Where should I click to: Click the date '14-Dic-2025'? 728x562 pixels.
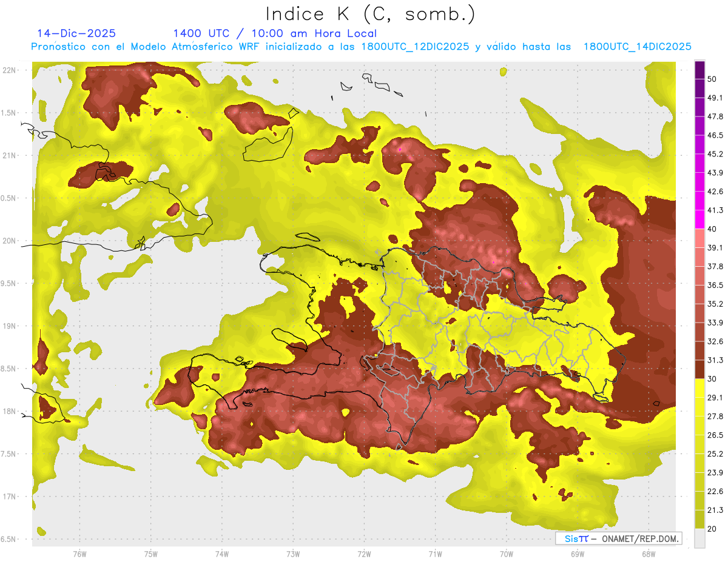[76, 33]
